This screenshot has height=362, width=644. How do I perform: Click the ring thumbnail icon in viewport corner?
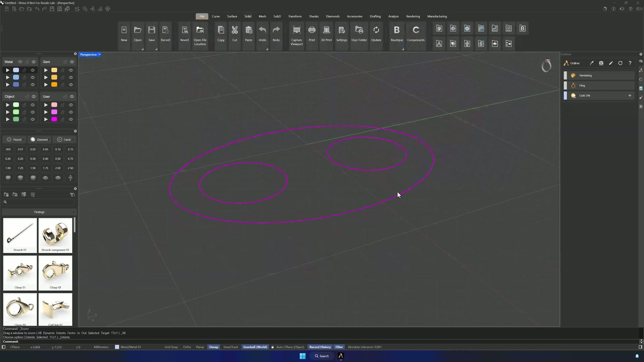546,66
